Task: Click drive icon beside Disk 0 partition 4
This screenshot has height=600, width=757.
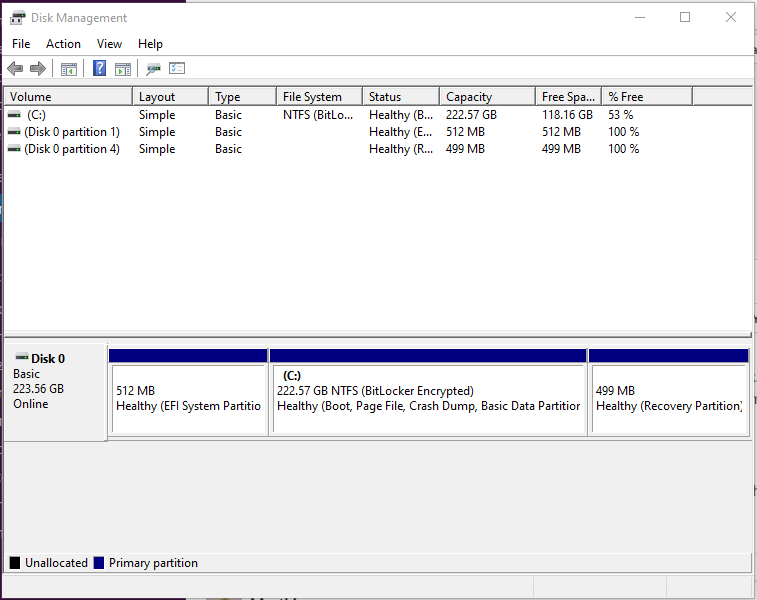Action: tap(14, 149)
